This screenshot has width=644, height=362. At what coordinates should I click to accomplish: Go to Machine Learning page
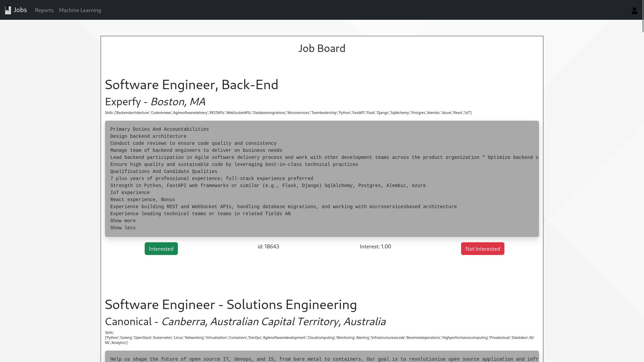(80, 10)
